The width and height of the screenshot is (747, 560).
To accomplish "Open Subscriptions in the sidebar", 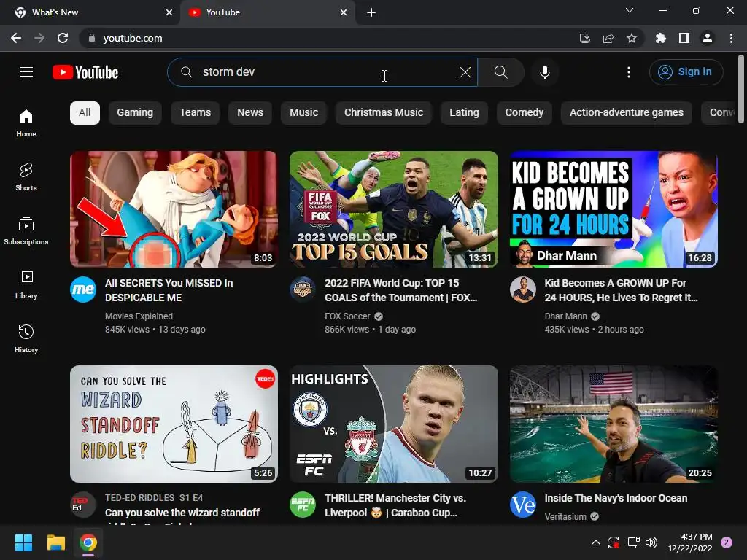I will pos(26,231).
